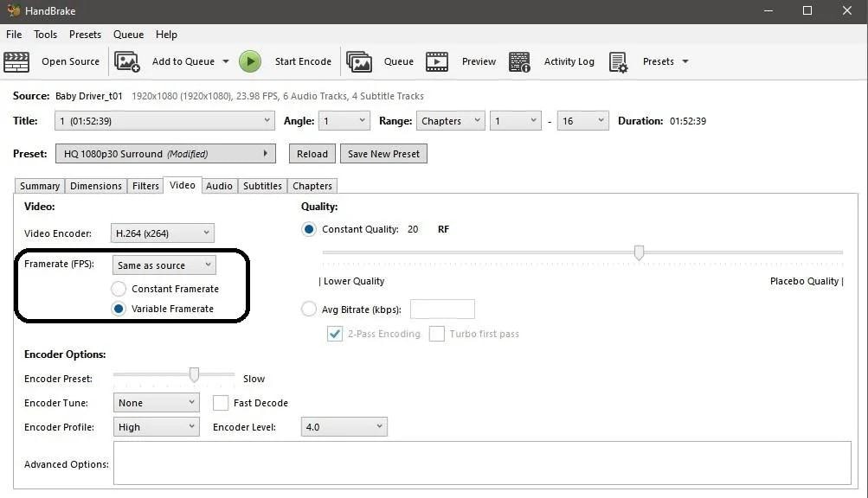The image size is (868, 498).
Task: Expand the Presets toolbar dropdown arrow
Action: [x=685, y=61]
